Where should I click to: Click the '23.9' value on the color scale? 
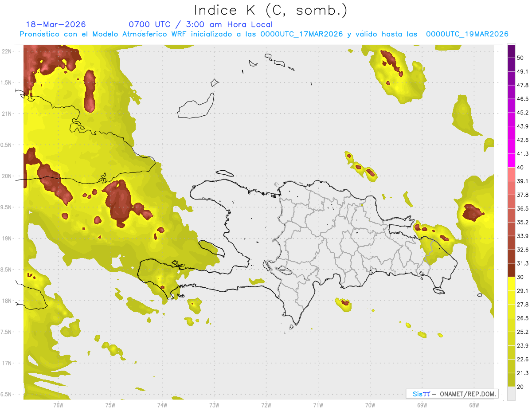523,346
